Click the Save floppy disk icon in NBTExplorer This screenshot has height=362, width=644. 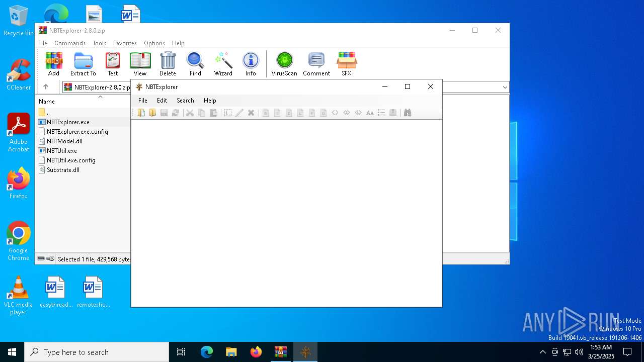pos(164,113)
